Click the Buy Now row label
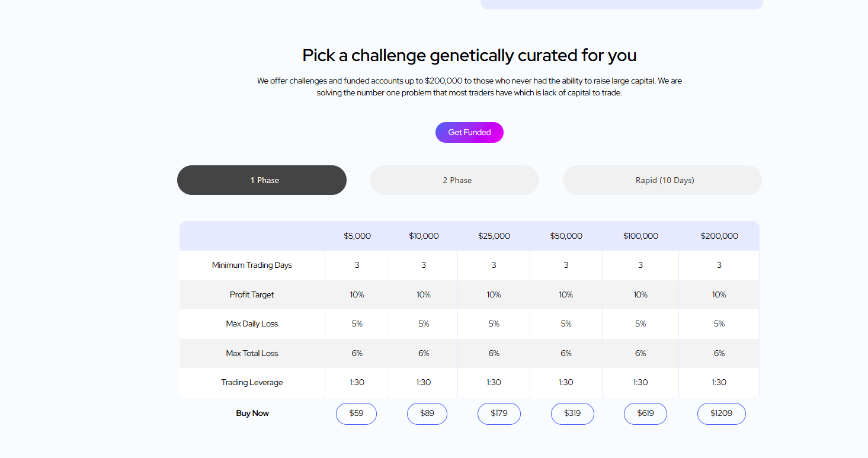 (x=252, y=413)
